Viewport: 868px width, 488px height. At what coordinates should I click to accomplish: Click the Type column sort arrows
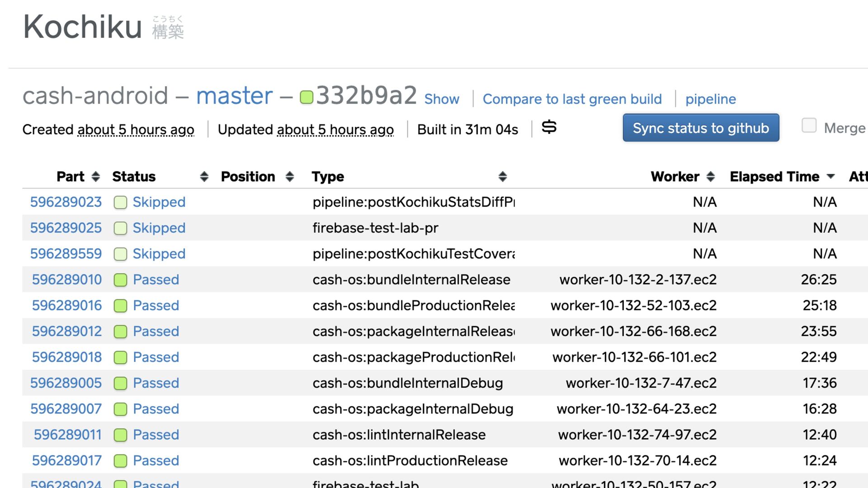(x=502, y=177)
